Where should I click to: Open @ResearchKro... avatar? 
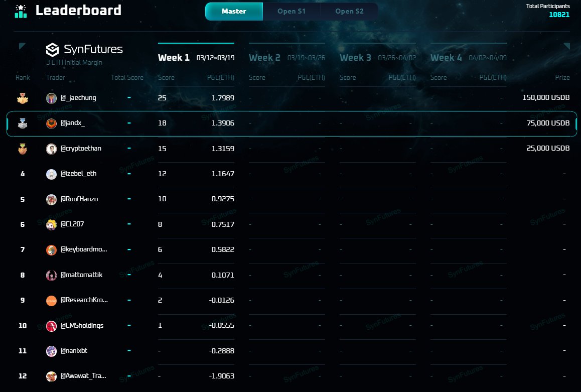coord(51,301)
